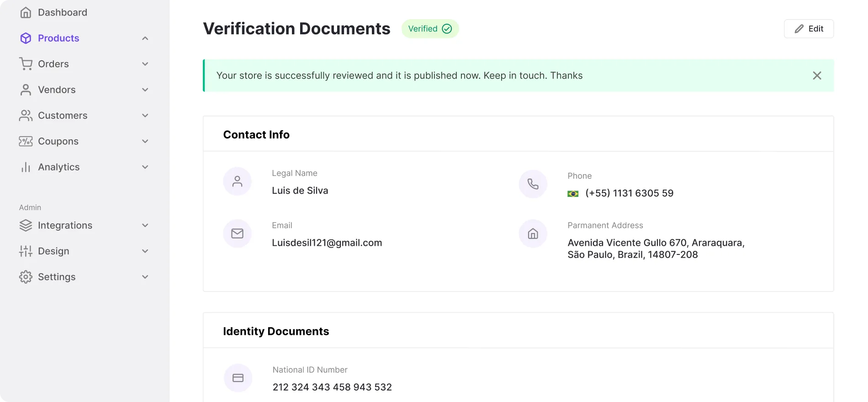
Task: Click the Phone handset icon
Action: click(533, 184)
